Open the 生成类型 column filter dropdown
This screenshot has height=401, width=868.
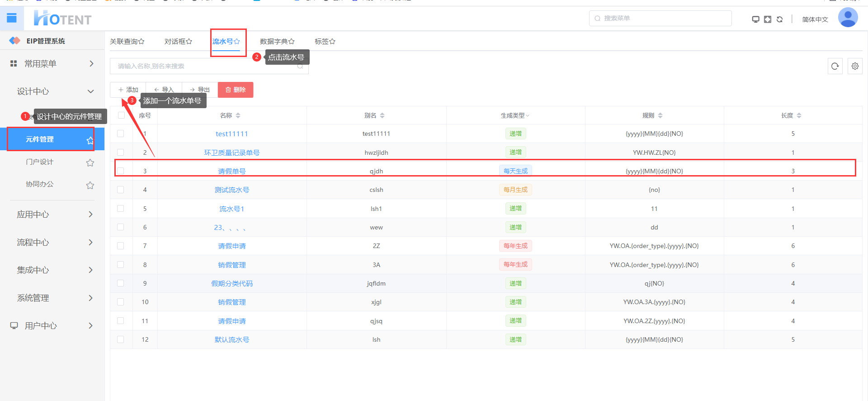[515, 116]
